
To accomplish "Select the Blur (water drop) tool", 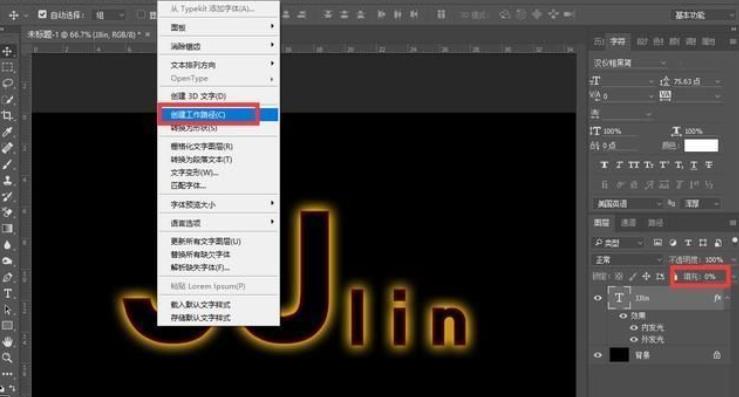I will 8,245.
